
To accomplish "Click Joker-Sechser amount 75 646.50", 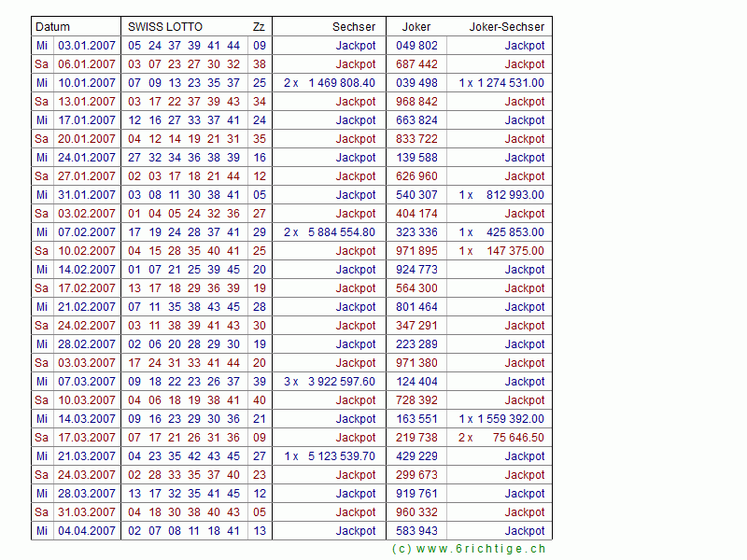I will click(513, 438).
